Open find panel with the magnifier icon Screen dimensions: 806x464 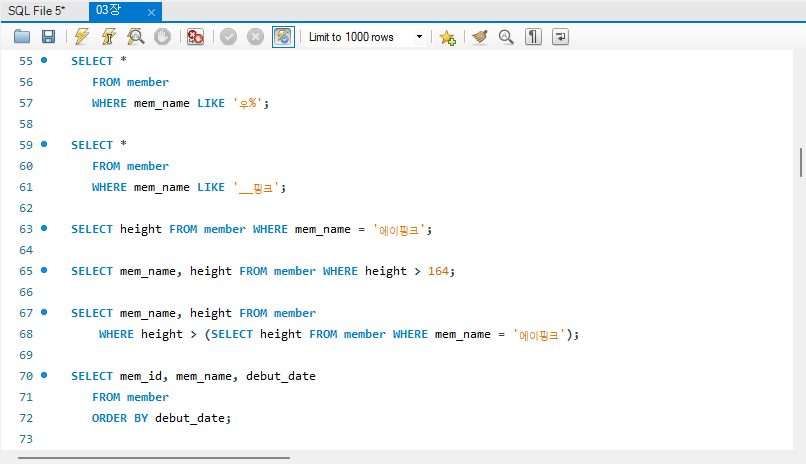506,36
